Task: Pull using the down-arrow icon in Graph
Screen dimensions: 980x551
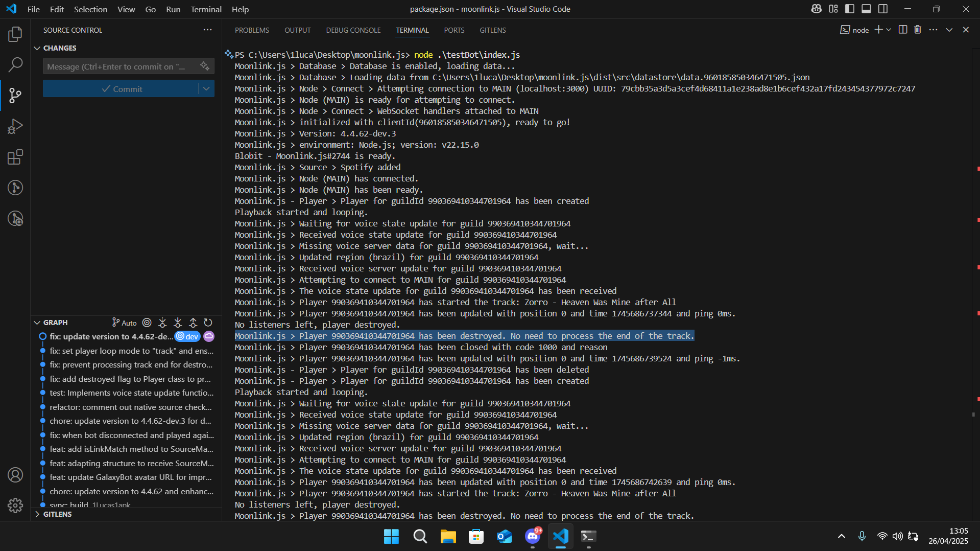Action: pos(178,323)
